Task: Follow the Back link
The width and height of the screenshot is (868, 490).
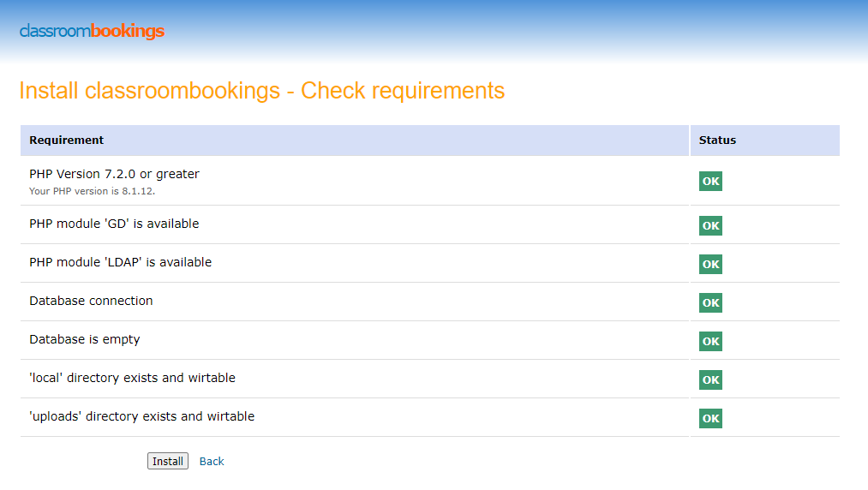Action: [212, 461]
